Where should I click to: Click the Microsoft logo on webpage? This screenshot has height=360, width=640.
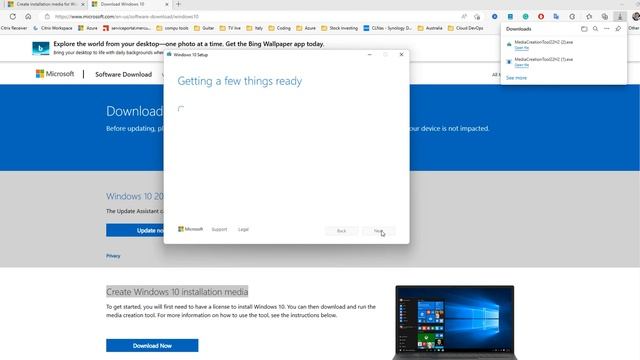[55, 74]
